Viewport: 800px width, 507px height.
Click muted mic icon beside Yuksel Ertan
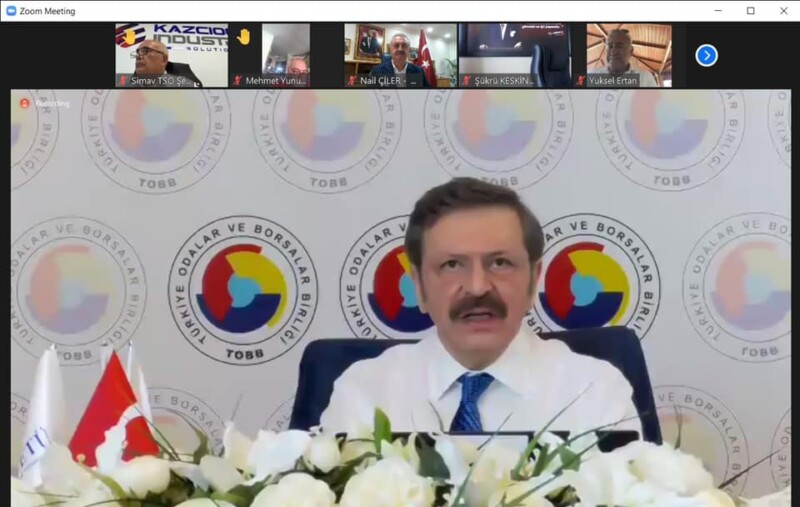click(580, 81)
